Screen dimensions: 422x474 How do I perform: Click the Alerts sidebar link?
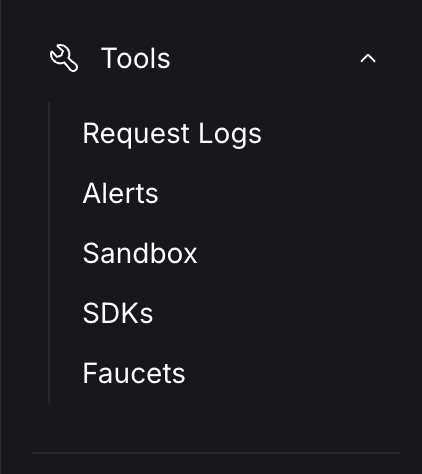coord(120,193)
